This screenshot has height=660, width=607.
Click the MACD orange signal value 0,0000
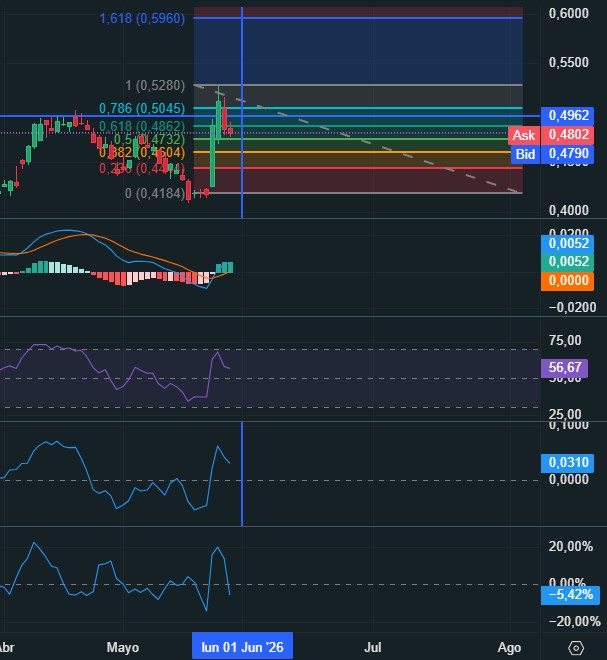point(567,280)
